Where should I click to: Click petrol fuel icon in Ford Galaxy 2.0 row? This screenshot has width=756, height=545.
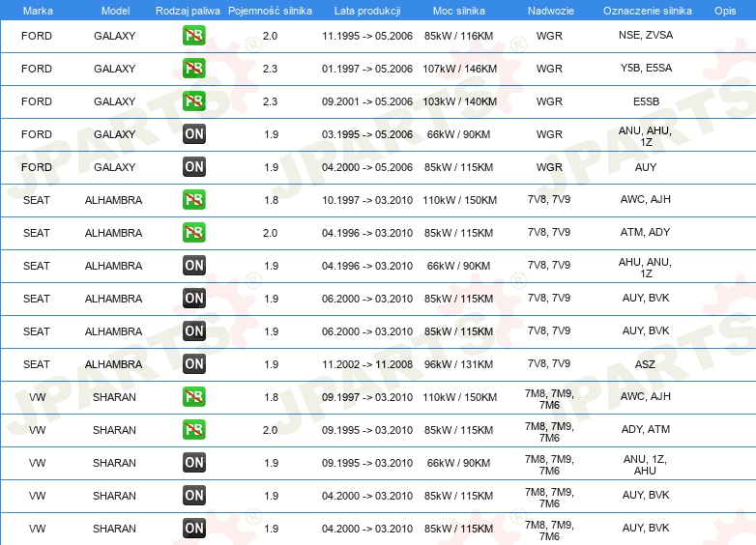click(x=193, y=36)
